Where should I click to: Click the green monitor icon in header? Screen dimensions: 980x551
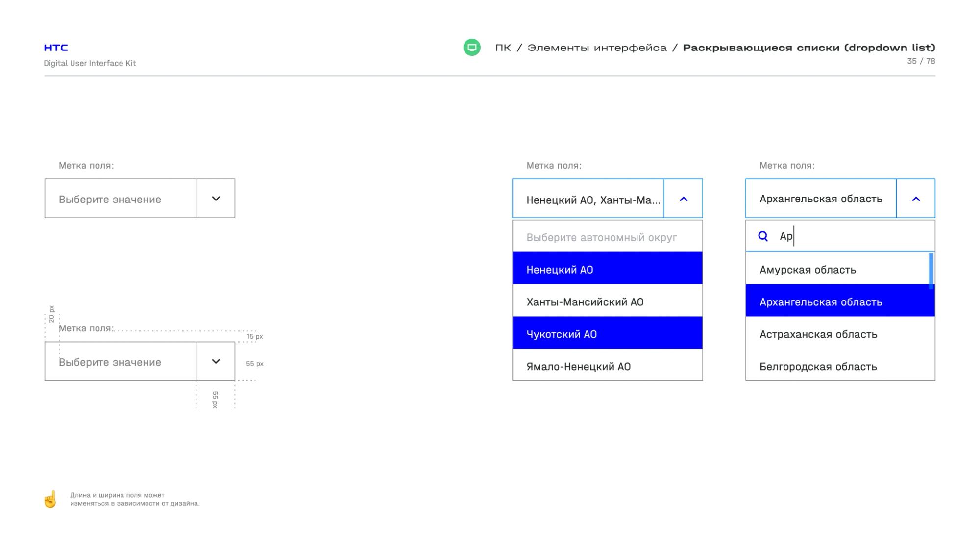472,48
